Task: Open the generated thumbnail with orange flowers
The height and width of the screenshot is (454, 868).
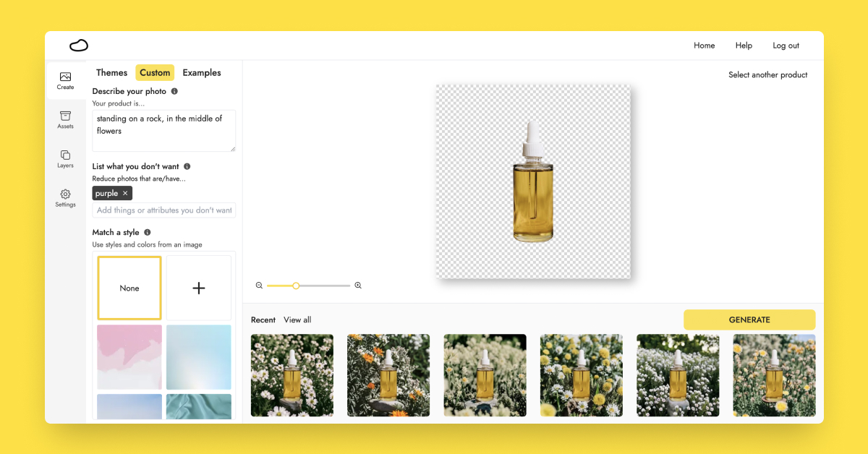Action: click(388, 375)
